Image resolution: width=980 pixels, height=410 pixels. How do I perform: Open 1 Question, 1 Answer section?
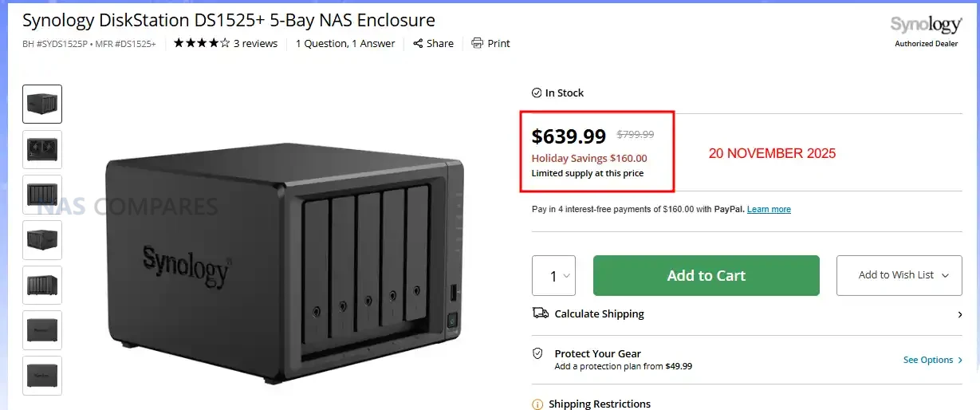tap(345, 44)
